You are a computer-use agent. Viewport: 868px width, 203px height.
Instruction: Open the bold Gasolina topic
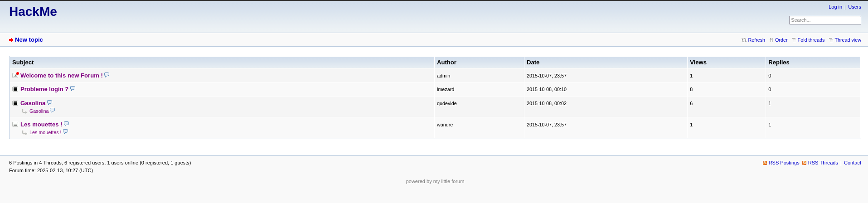click(x=33, y=103)
